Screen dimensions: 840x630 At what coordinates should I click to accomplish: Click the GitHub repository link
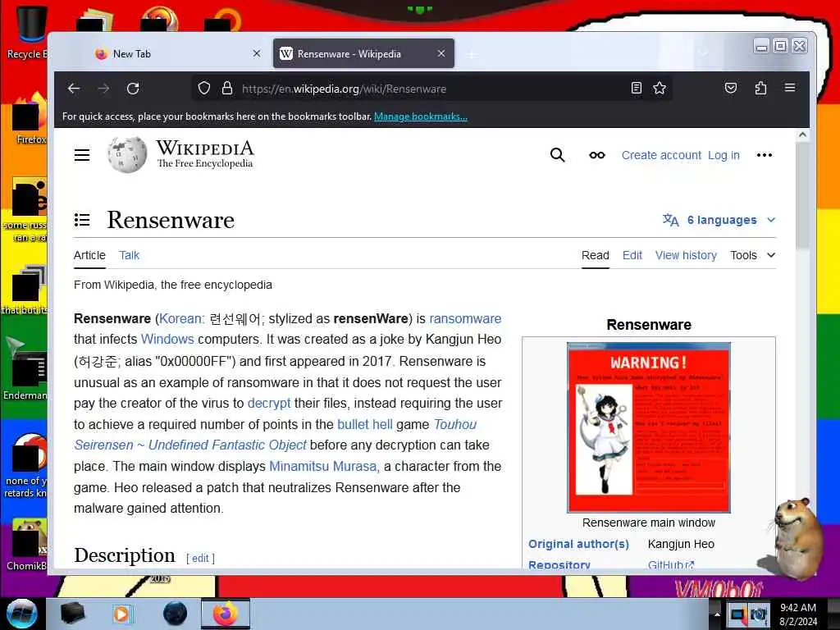(671, 564)
